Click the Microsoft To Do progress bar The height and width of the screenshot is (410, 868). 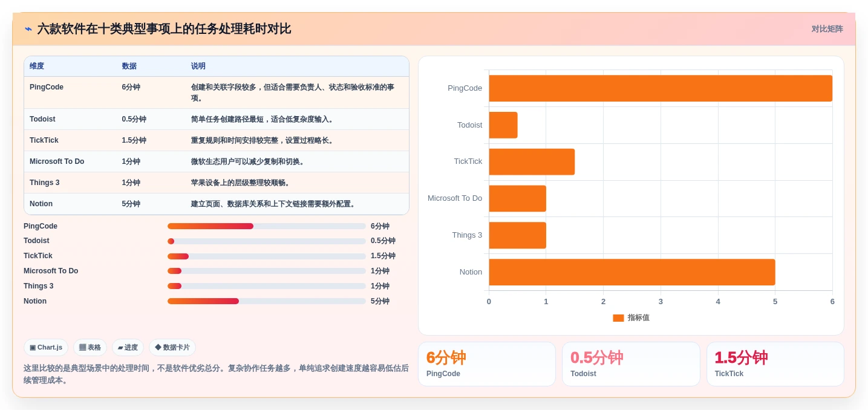coord(267,271)
